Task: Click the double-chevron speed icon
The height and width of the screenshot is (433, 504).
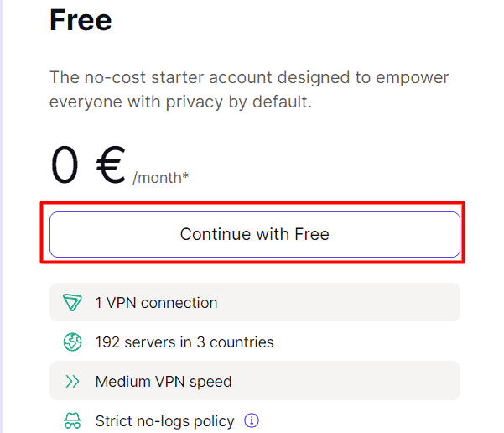Action: pyautogui.click(x=72, y=382)
